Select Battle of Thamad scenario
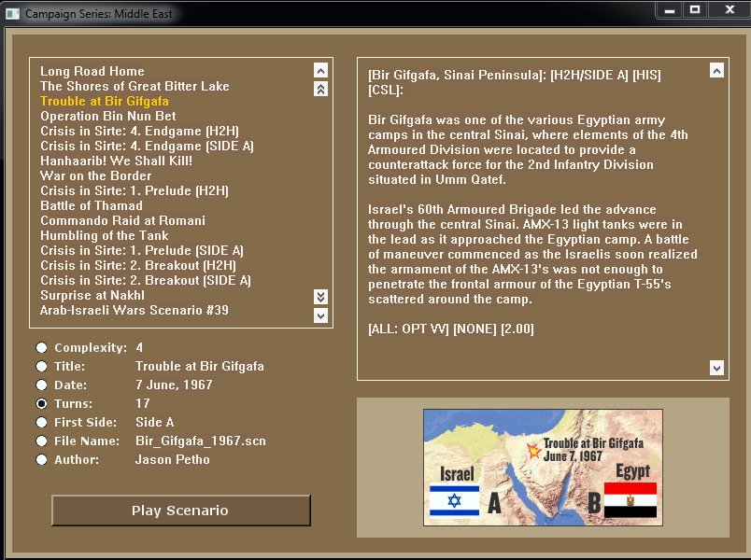The image size is (751, 560). tap(92, 205)
